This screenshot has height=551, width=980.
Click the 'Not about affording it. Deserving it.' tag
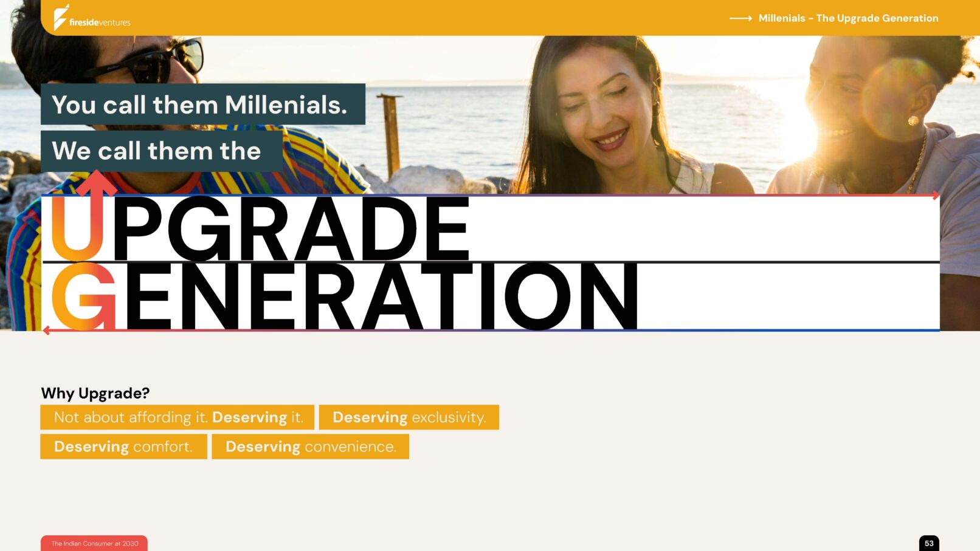(178, 417)
